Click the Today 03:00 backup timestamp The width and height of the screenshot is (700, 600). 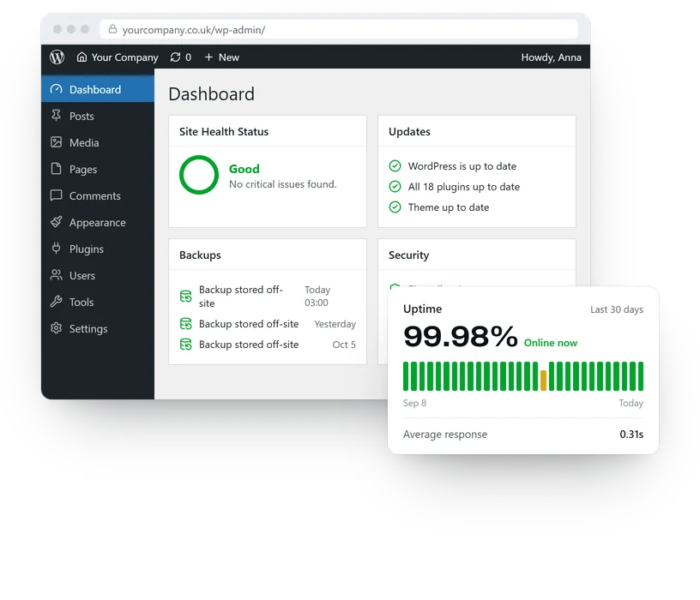317,297
